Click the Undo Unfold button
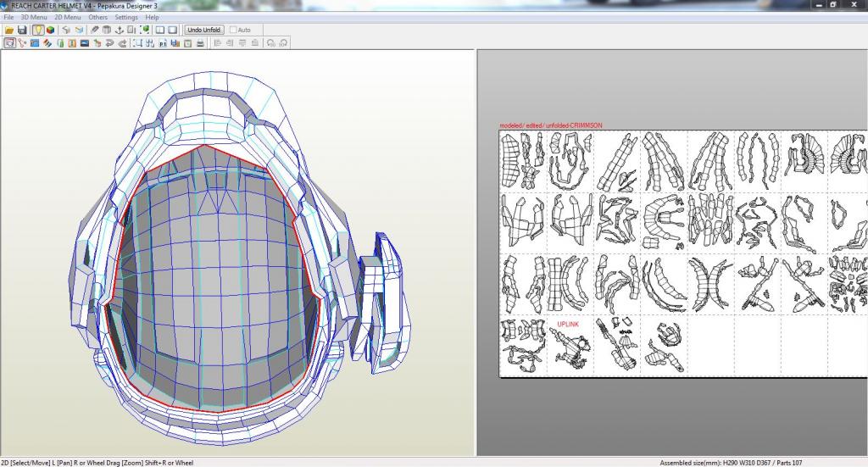 203,30
